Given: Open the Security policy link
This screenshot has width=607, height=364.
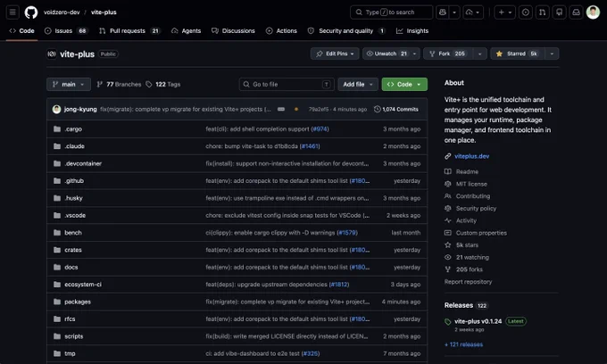Looking at the screenshot, I should (x=476, y=209).
